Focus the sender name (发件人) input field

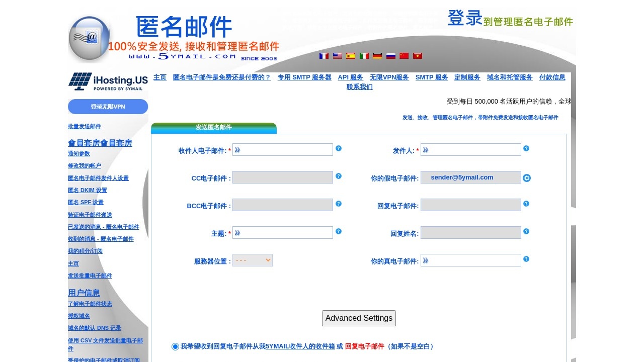coord(471,150)
